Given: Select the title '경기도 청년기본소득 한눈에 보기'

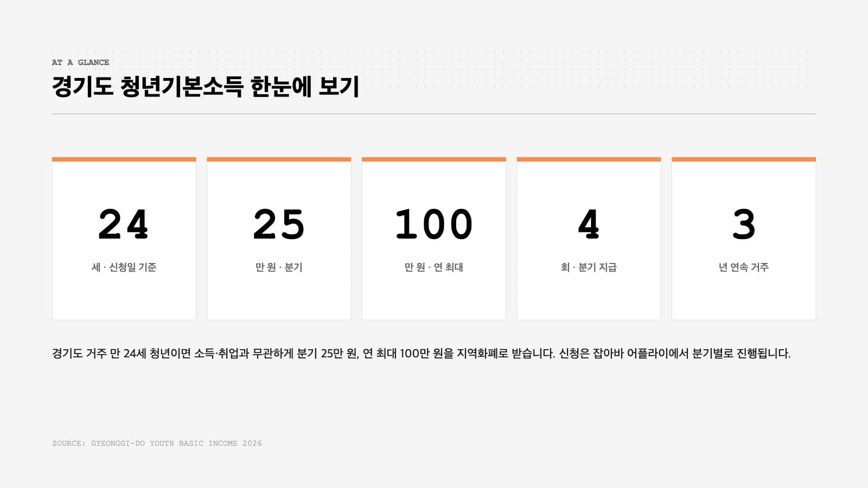Looking at the screenshot, I should click(206, 87).
